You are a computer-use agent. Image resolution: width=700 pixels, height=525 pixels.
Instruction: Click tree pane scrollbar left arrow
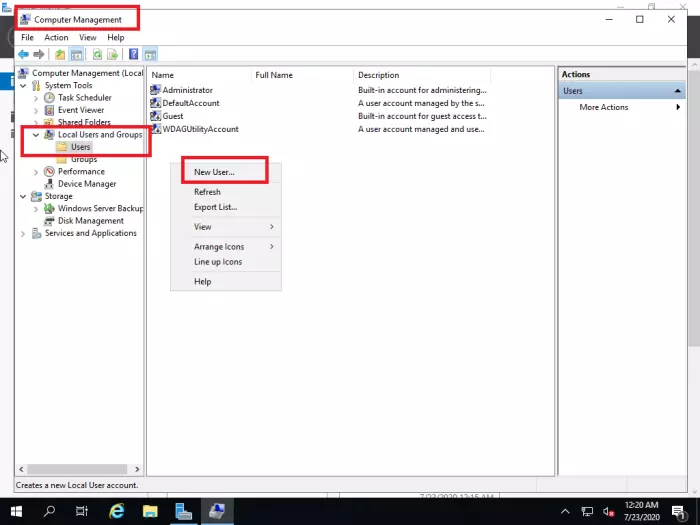pyautogui.click(x=21, y=469)
